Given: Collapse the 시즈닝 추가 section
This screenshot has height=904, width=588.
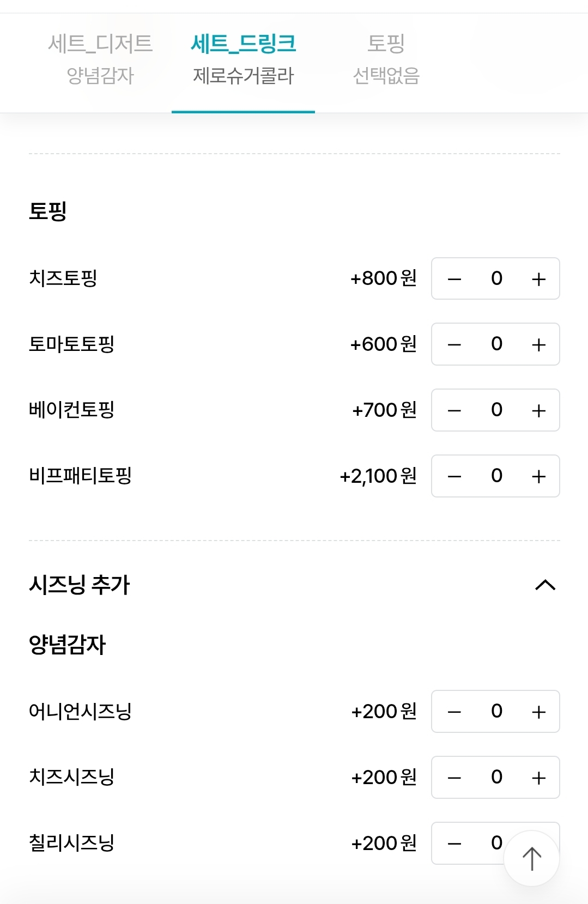Looking at the screenshot, I should (545, 585).
